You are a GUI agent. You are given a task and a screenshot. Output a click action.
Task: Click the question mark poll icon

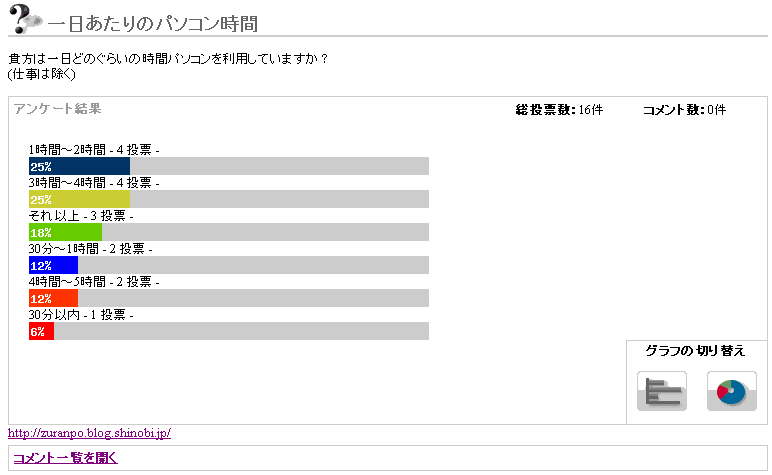pos(24,18)
